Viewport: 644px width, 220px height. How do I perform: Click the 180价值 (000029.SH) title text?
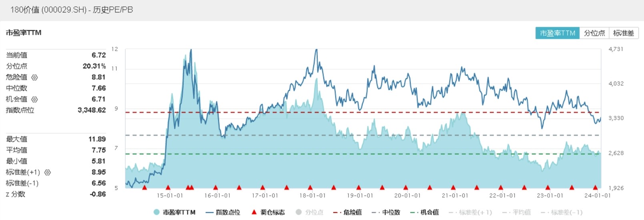pyautogui.click(x=72, y=10)
